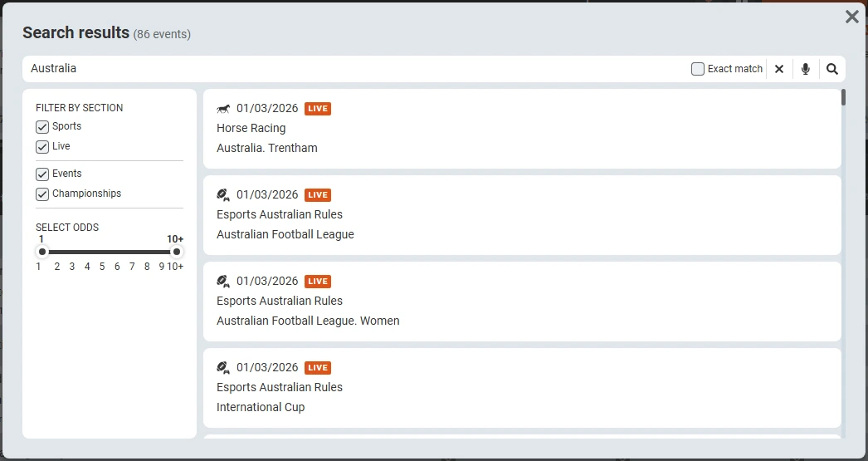This screenshot has width=868, height=461.
Task: Open the Australia. Trentham horse racing result
Action: coord(522,129)
